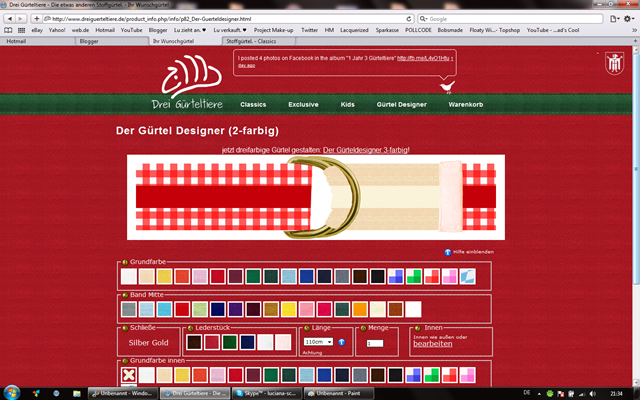The height and width of the screenshot is (400, 640).
Task: Click the Windows Start orb
Action: 11,393
